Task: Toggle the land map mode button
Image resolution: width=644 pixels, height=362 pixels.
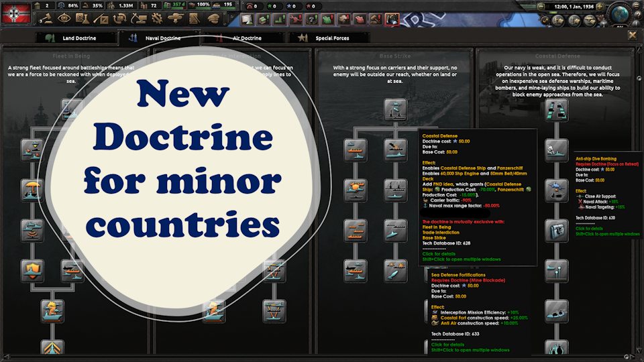Action: (557, 20)
